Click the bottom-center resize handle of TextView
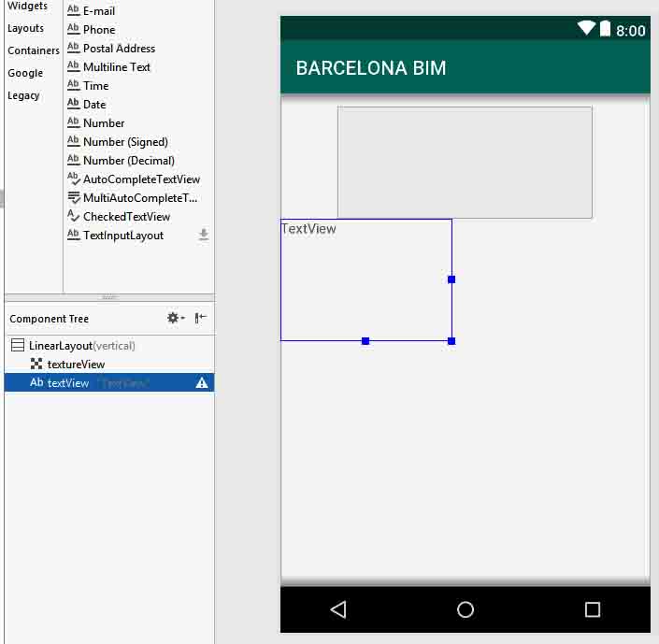The width and height of the screenshot is (659, 644). (x=365, y=341)
